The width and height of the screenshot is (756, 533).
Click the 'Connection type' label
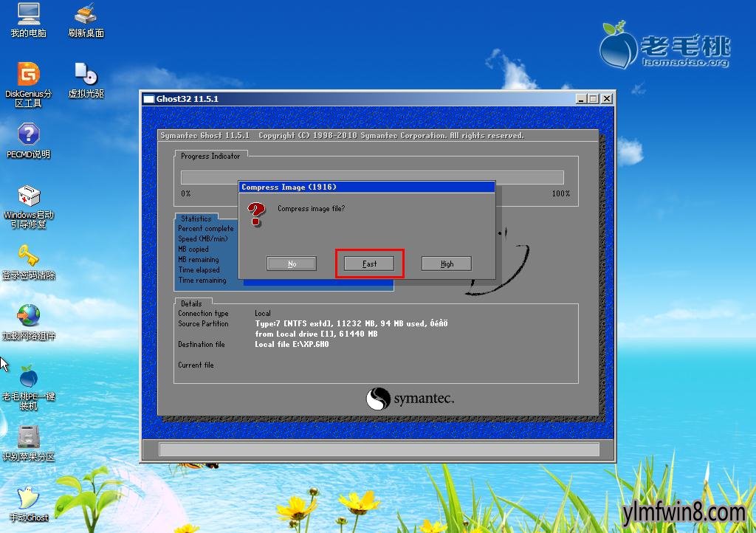tap(203, 313)
